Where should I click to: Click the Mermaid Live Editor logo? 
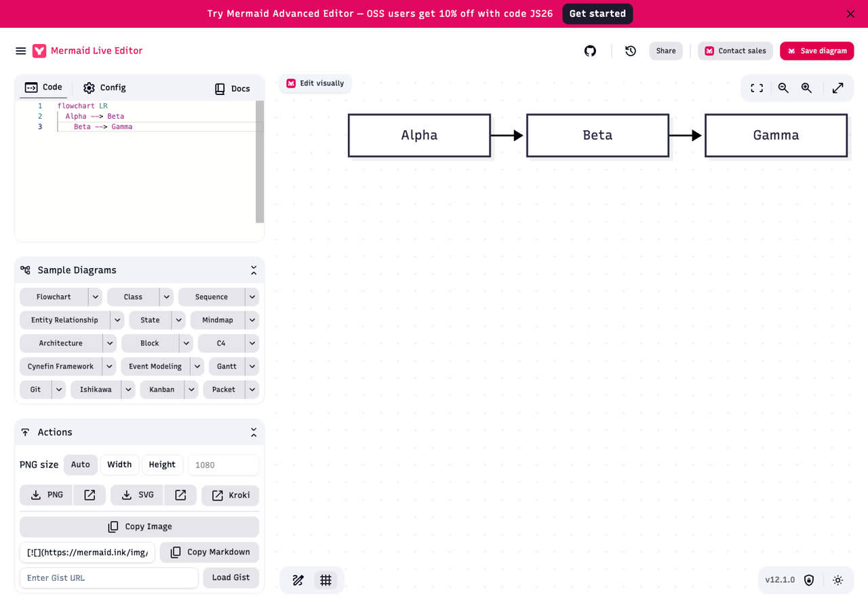(39, 51)
